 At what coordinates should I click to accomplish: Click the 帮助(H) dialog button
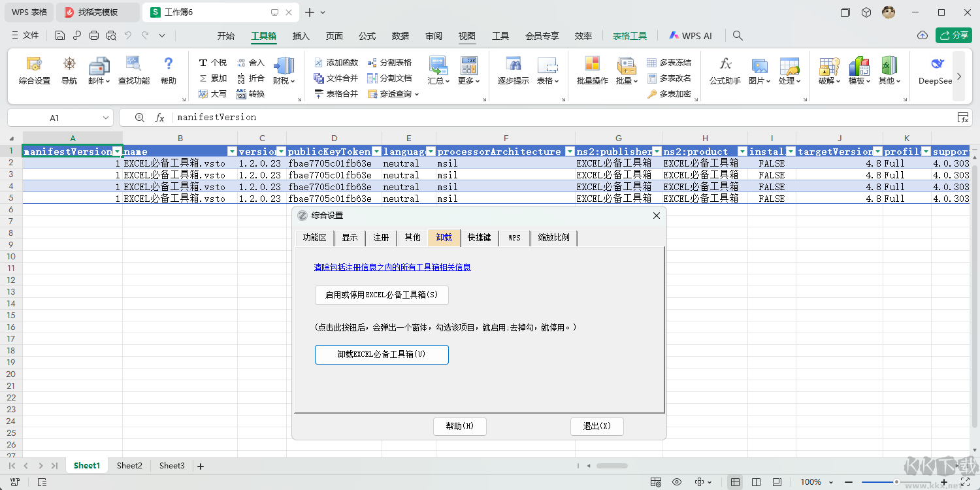pos(460,426)
